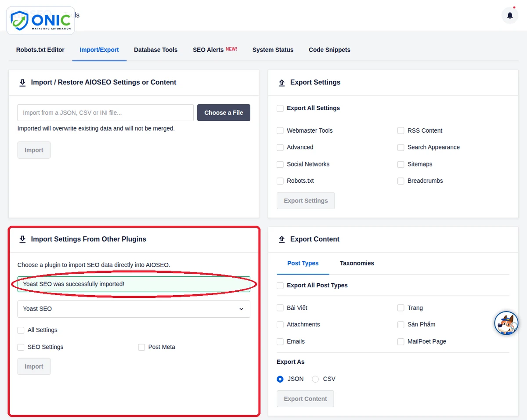This screenshot has height=420, width=527.
Task: Open the Robots.txt Editor tab
Action: pos(40,50)
